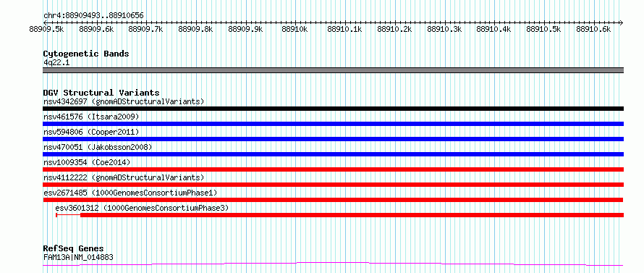
Task: Click the DGV Structural Variants track title
Action: [101, 93]
